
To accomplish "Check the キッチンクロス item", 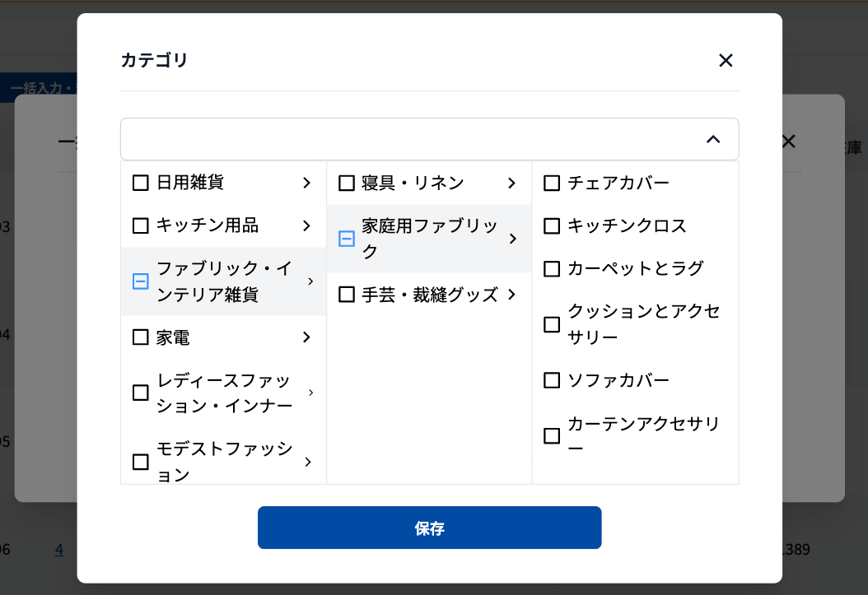I will pos(551,225).
